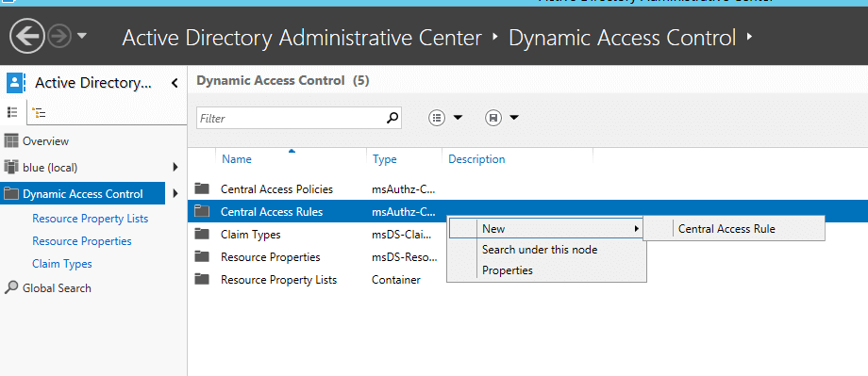Click Active Directory Administrative Center breadcrumb
This screenshot has height=376, width=868.
click(x=302, y=38)
